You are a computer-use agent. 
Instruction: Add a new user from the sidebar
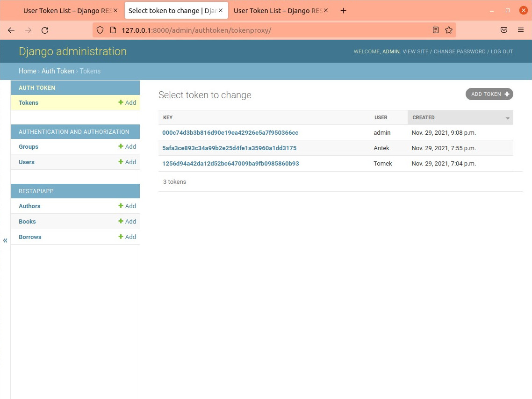[127, 162]
